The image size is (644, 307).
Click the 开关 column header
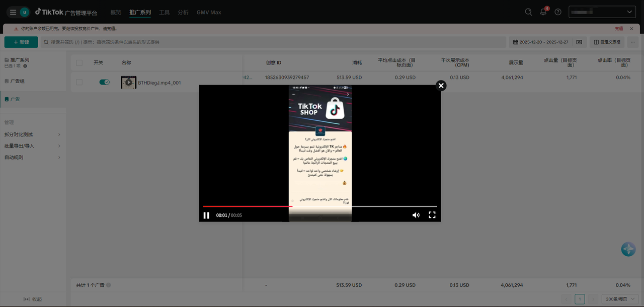click(x=98, y=63)
